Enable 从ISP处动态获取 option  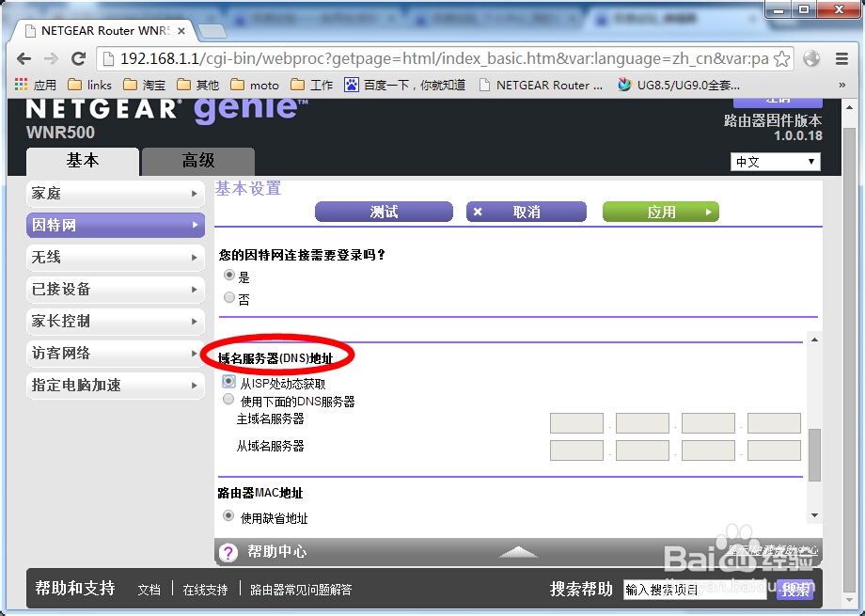228,381
